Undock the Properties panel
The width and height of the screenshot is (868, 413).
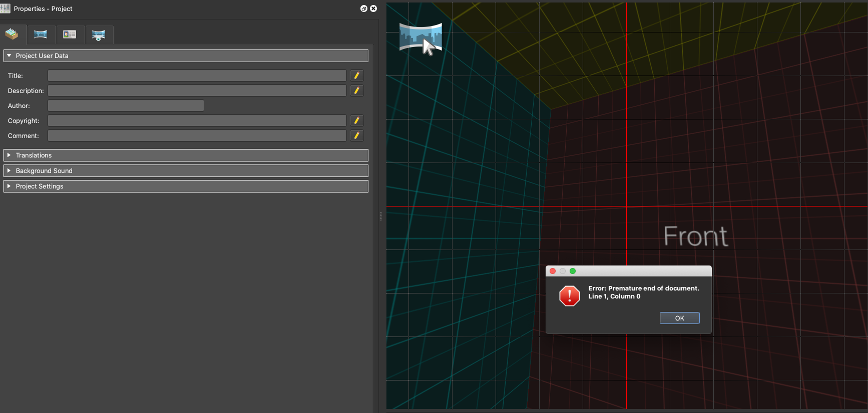tap(364, 8)
